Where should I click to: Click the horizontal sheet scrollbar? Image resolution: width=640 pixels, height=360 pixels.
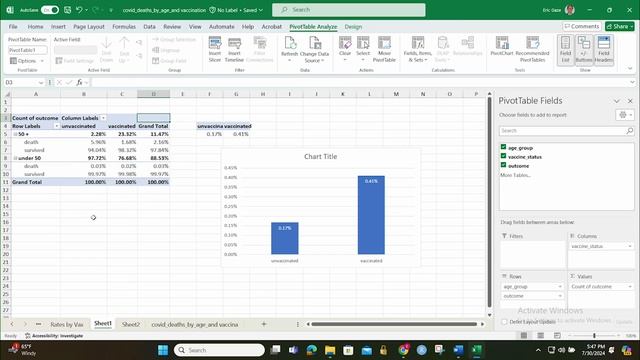[394, 324]
